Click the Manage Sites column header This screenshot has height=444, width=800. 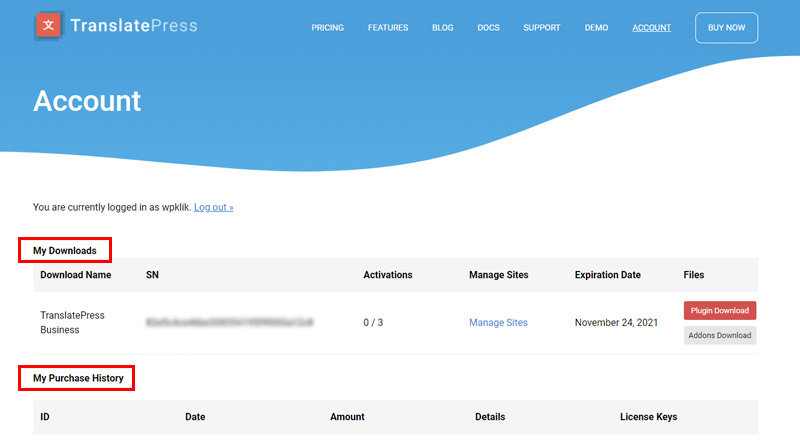[498, 275]
